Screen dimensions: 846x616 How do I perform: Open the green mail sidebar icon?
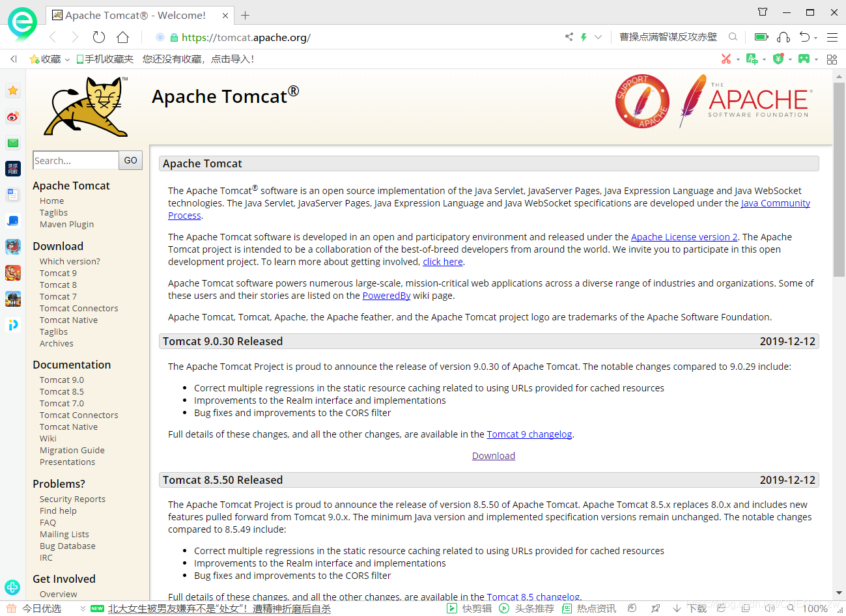click(13, 143)
